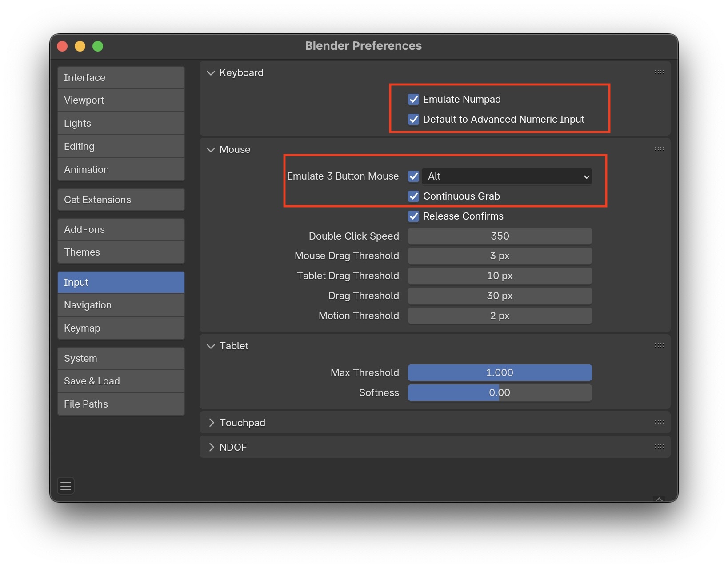Expand the NDOF panel
The width and height of the screenshot is (728, 568).
click(x=211, y=447)
